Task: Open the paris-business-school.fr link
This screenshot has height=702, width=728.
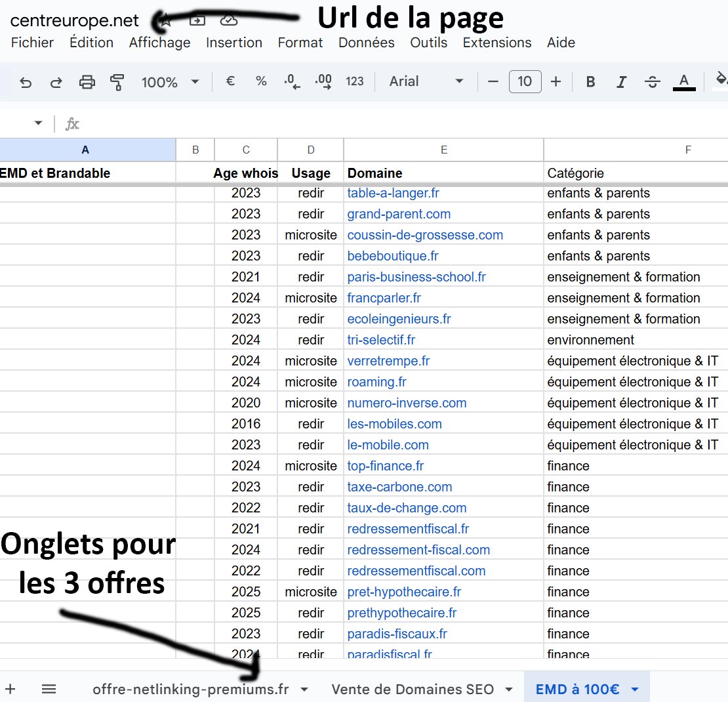Action: [416, 277]
